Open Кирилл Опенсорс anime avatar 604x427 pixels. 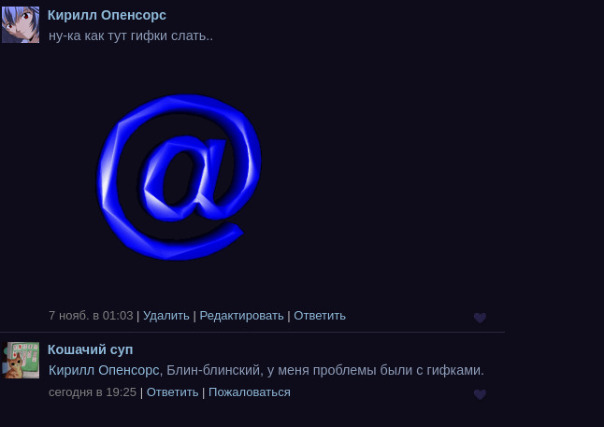(20, 24)
